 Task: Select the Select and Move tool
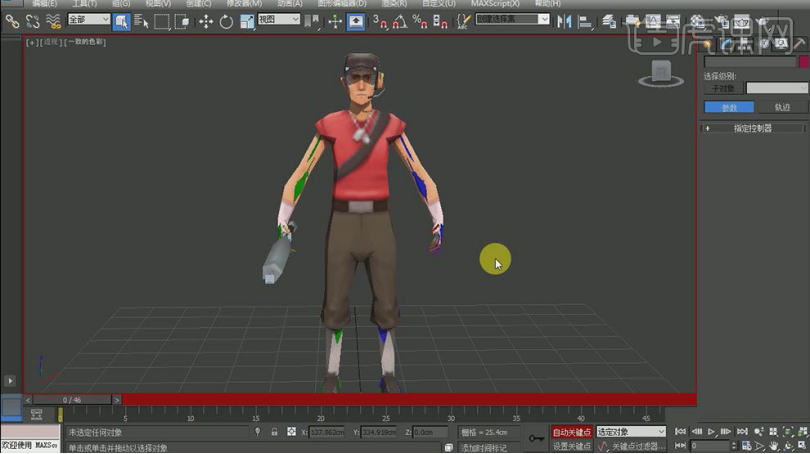coord(206,21)
